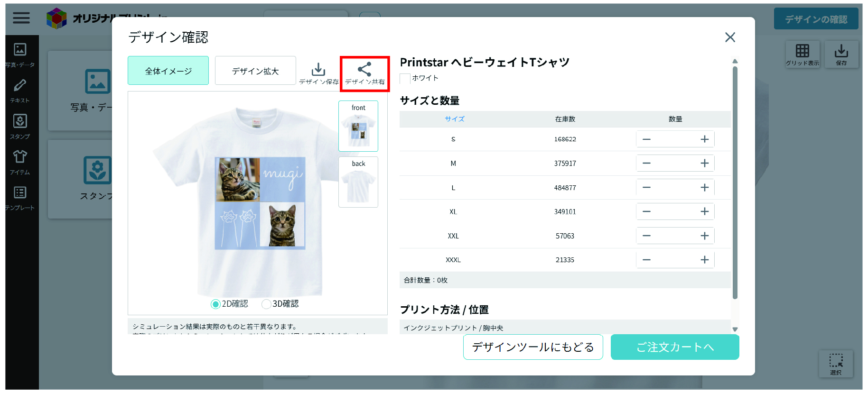Click デザインツールにもどる button
The image size is (868, 393).
[533, 347]
